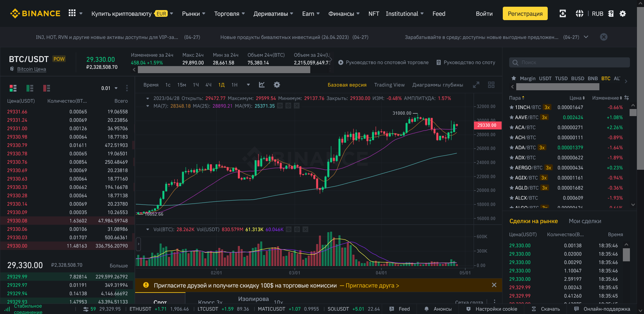Screen dimensions: 644x314
Task: Show only buy orders in order book
Action: [x=30, y=88]
